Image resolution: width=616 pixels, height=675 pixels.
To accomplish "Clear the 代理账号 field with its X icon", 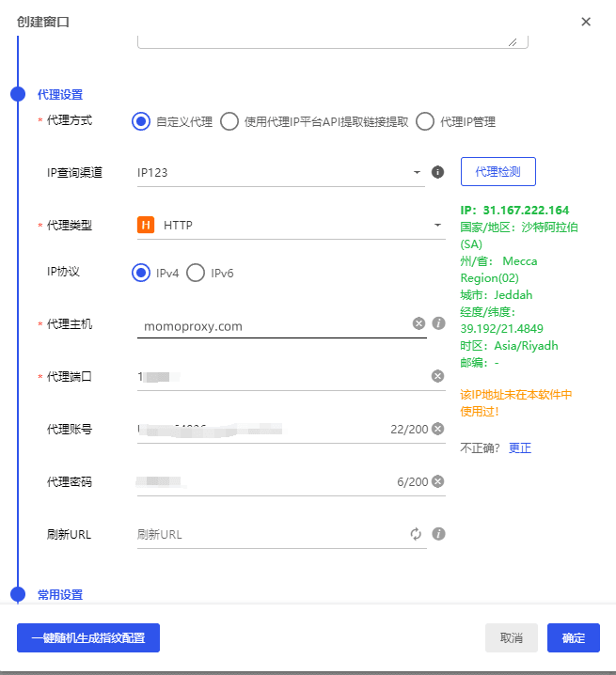I will point(437,429).
